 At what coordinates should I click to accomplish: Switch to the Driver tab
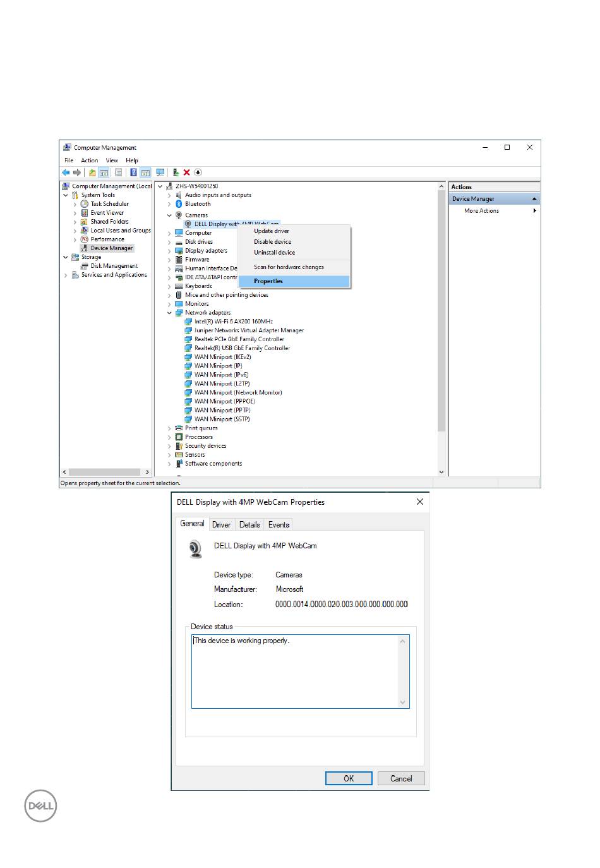pos(221,525)
